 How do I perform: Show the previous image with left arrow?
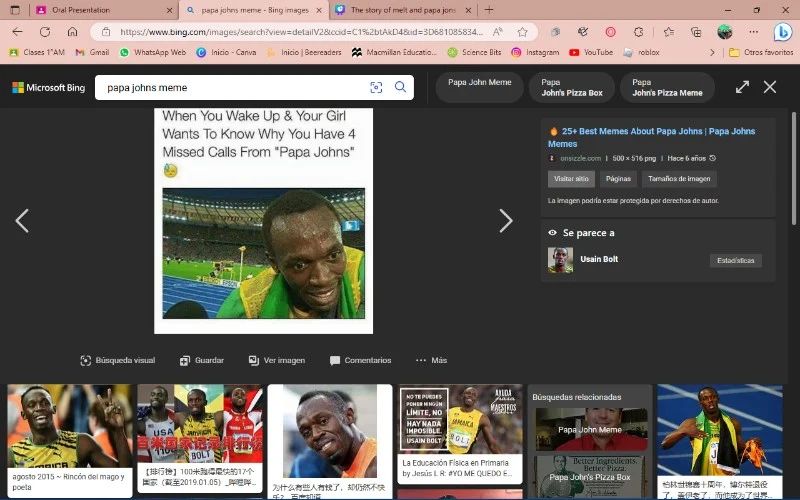point(22,220)
